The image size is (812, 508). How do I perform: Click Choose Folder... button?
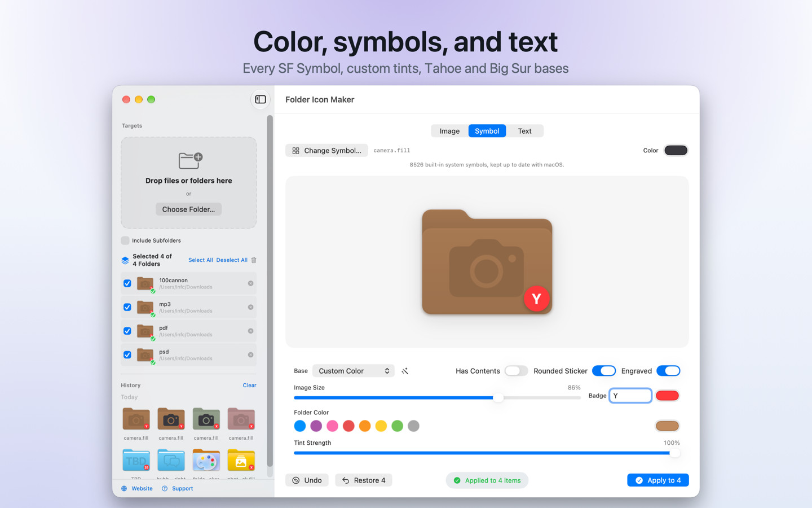tap(188, 209)
